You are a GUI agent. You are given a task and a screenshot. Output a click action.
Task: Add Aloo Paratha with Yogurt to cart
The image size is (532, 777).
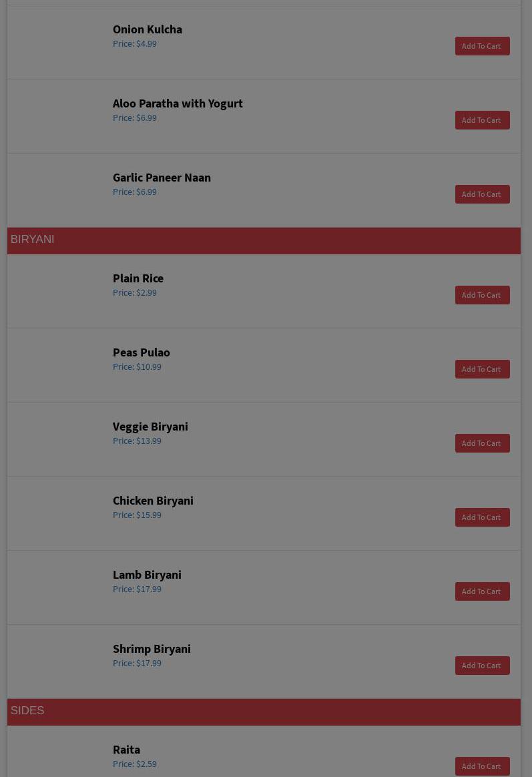[x=482, y=120]
